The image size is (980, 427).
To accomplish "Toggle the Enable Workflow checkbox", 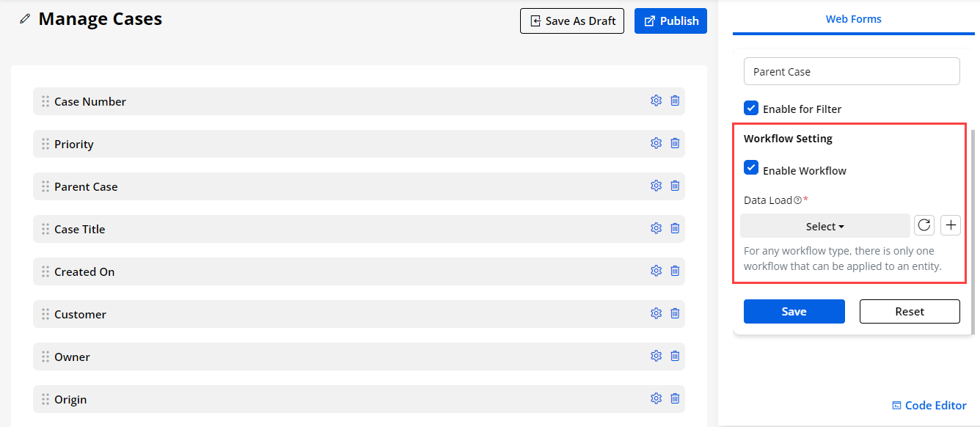I will [751, 168].
